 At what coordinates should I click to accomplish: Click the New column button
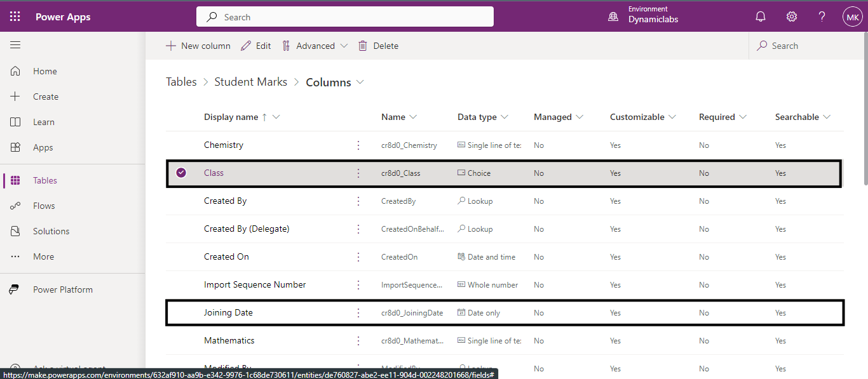pos(198,46)
